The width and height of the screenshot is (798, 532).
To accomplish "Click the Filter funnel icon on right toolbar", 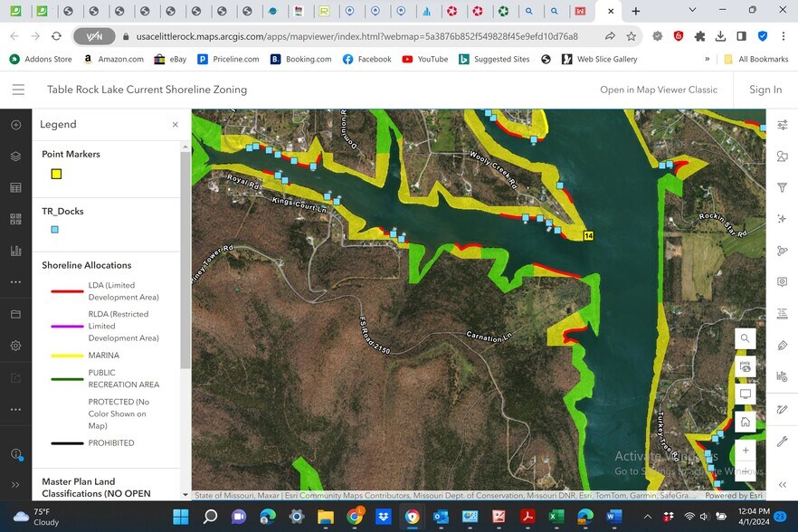I will click(x=782, y=187).
